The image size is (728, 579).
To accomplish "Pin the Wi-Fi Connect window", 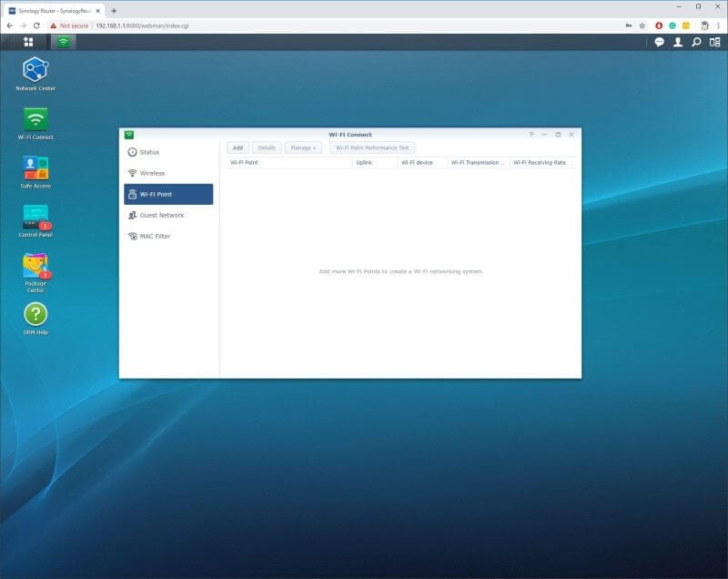I will pyautogui.click(x=531, y=134).
